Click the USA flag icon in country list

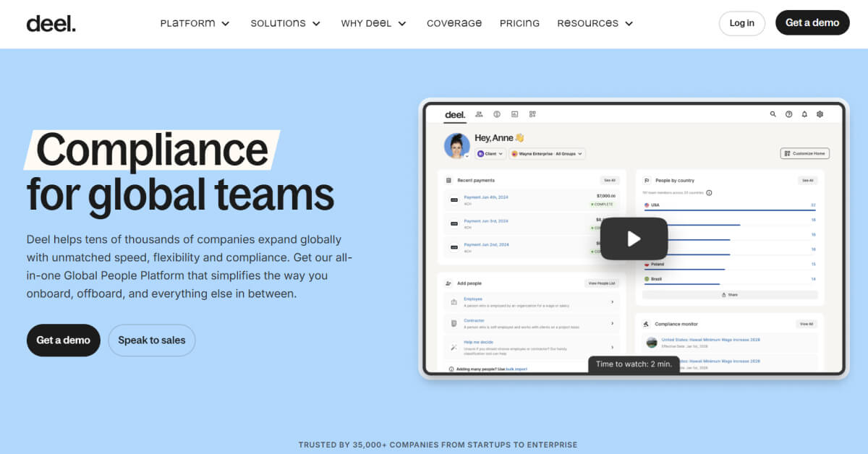[647, 205]
